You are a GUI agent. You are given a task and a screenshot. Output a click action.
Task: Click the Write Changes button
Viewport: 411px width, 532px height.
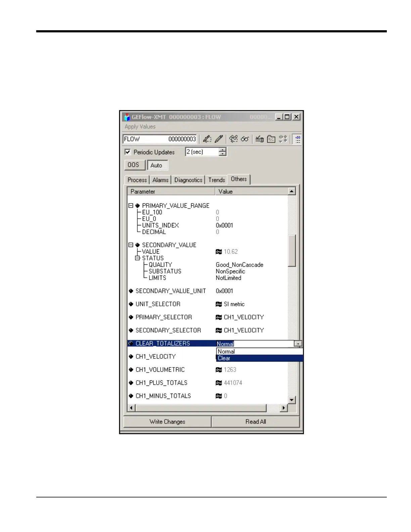(x=167, y=422)
